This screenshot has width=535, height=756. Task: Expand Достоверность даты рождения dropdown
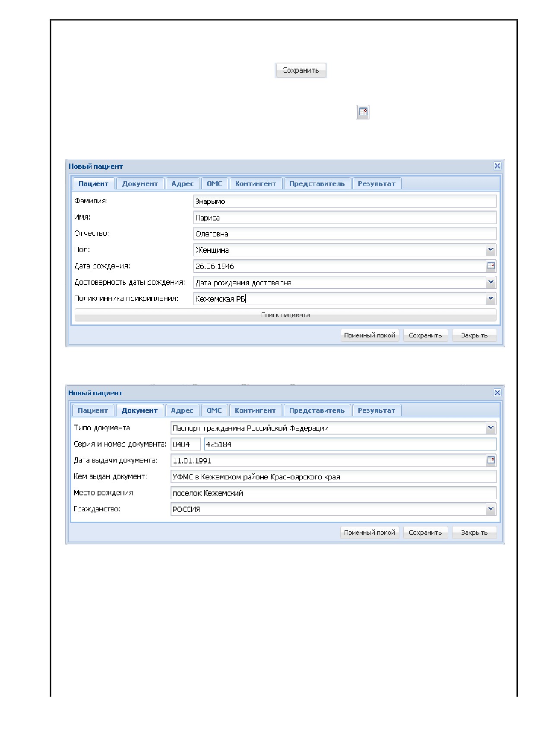491,282
